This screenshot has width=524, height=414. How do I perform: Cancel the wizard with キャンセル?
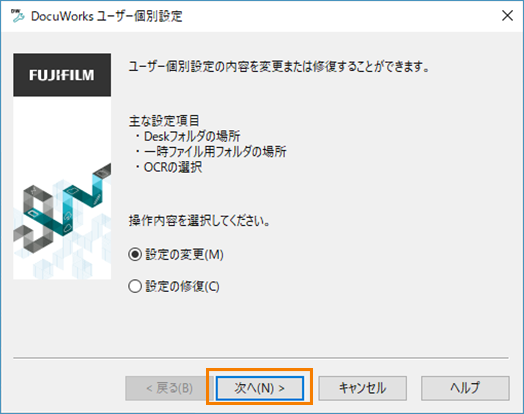pyautogui.click(x=363, y=388)
